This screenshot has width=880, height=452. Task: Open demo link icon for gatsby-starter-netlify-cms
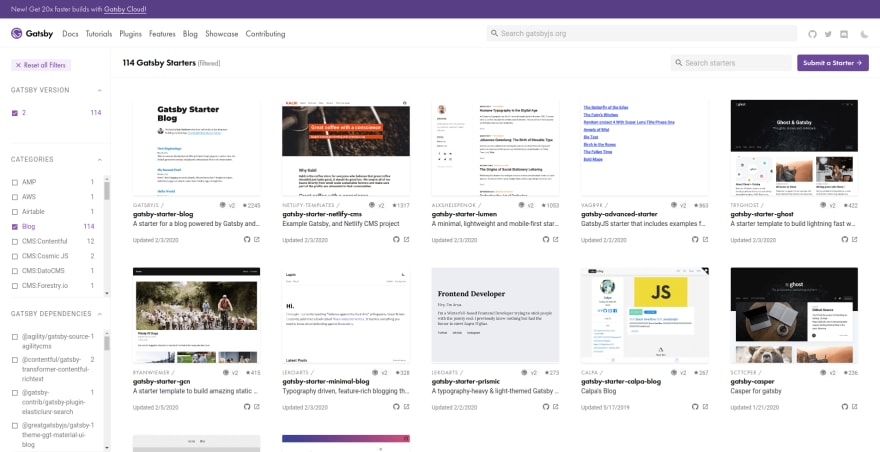pyautogui.click(x=406, y=239)
